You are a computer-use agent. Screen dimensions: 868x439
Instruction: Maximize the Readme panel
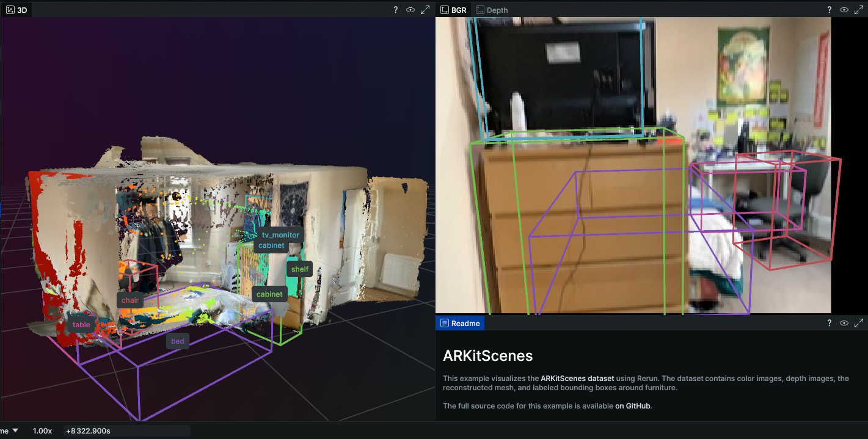click(859, 323)
